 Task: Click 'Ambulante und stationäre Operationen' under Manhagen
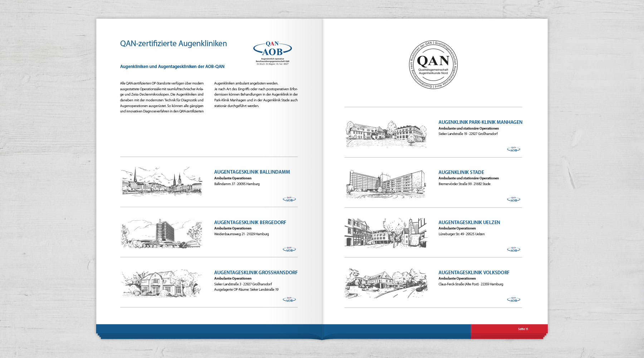tap(469, 129)
